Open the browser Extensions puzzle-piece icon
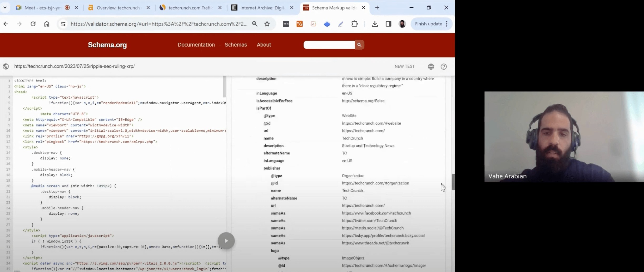The image size is (644, 272). click(354, 24)
